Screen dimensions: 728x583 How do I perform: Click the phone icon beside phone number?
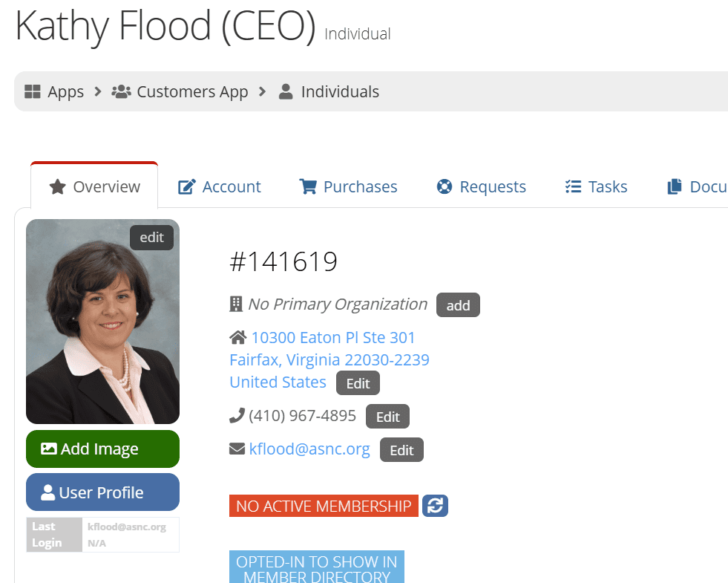(x=237, y=416)
